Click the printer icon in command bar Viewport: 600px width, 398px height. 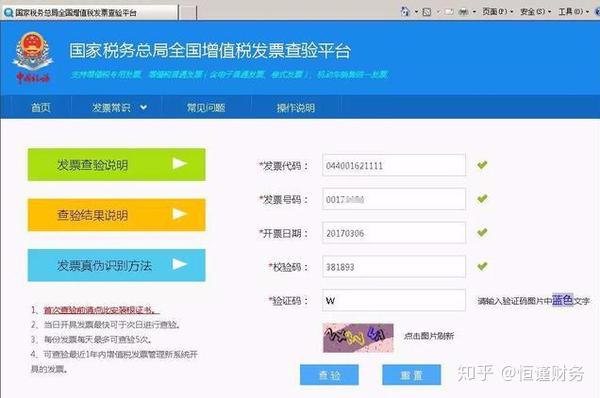pyautogui.click(x=463, y=12)
